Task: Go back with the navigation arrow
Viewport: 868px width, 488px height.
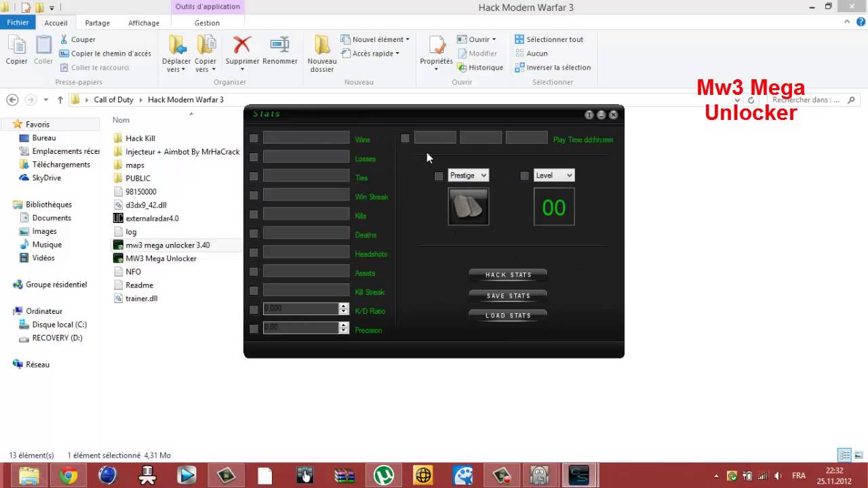Action: (12, 100)
